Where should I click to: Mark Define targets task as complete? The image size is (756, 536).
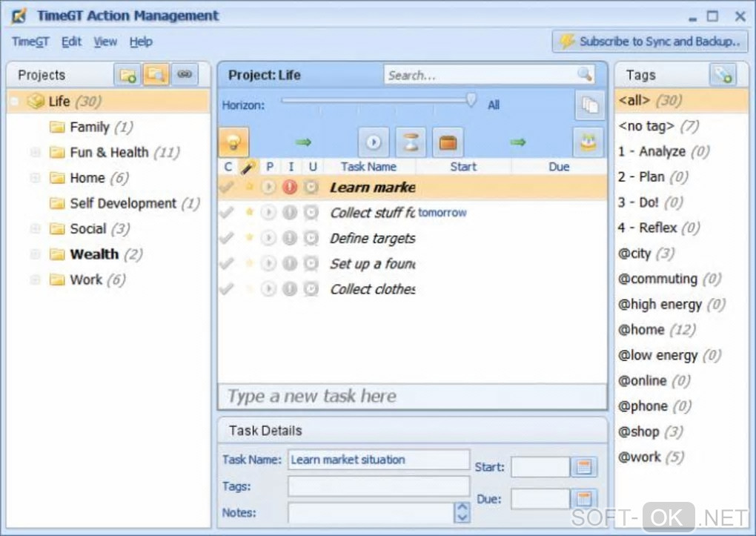pyautogui.click(x=227, y=238)
